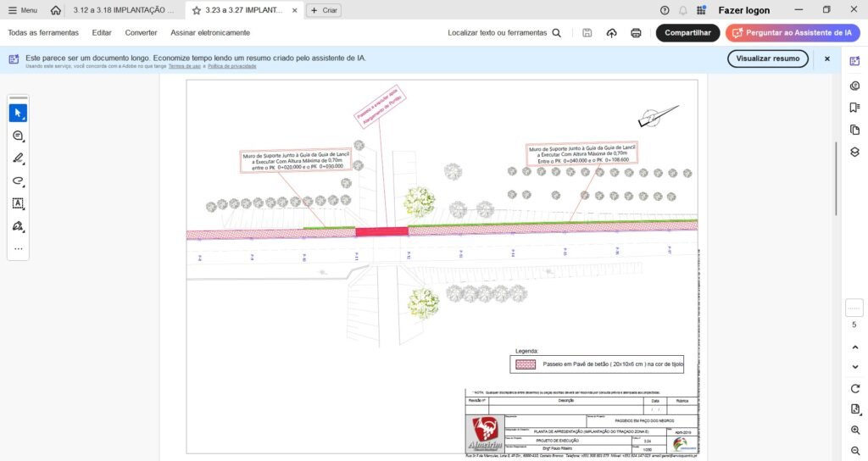Go to next page with down chevron
This screenshot has height=461, width=868.
pos(854,367)
